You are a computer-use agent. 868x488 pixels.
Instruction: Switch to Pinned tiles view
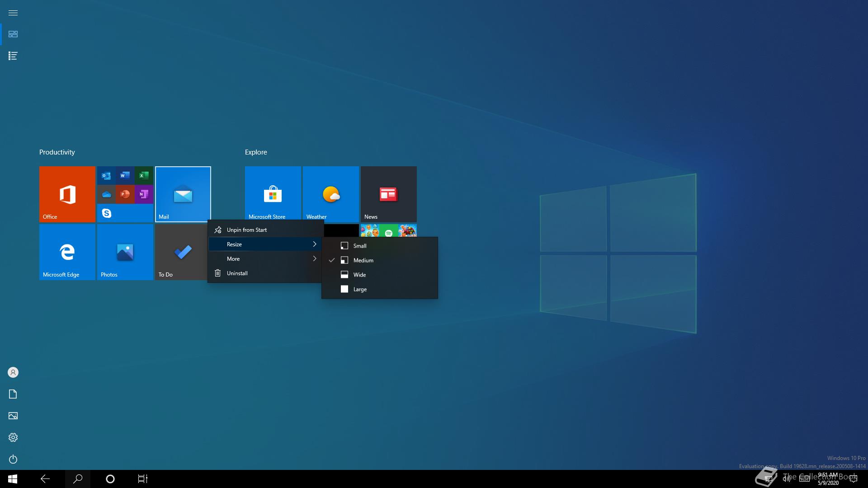13,34
